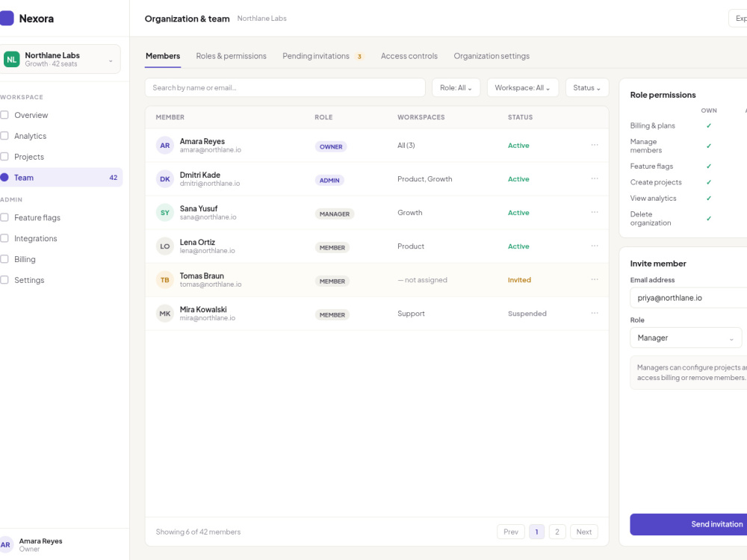
Task: Click the AR avatar of Amara Reyes row
Action: pos(165,146)
